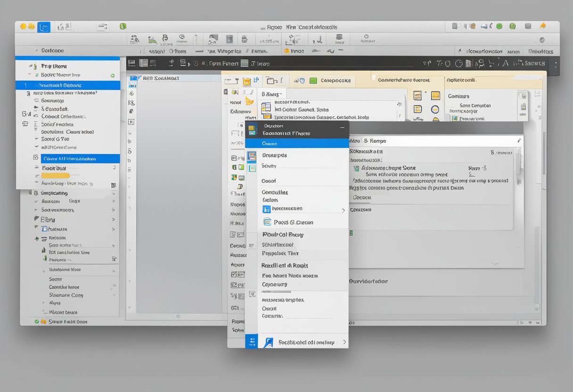Expand the chevron next to Sassons in the sidebar
The image size is (573, 392).
113,201
